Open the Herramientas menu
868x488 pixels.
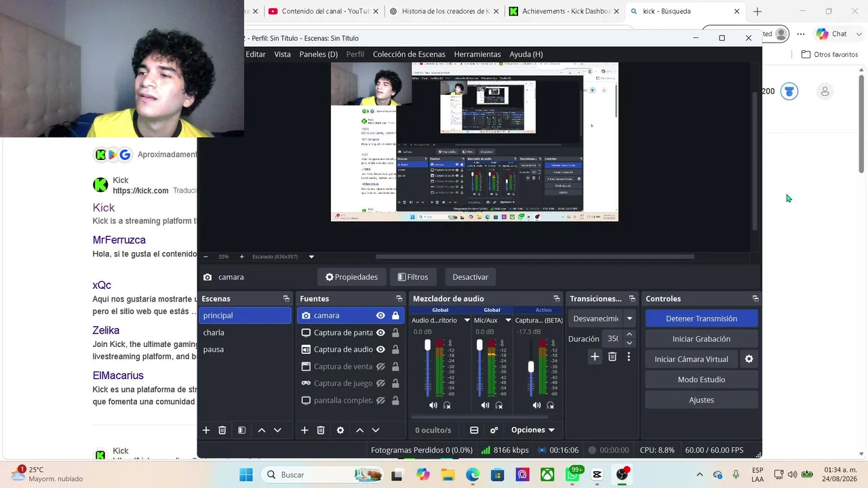(477, 54)
